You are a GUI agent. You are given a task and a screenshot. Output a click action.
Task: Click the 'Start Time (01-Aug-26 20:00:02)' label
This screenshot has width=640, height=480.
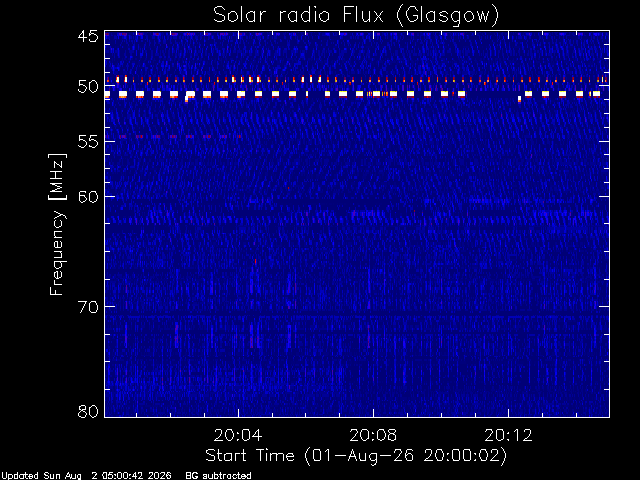click(x=356, y=456)
